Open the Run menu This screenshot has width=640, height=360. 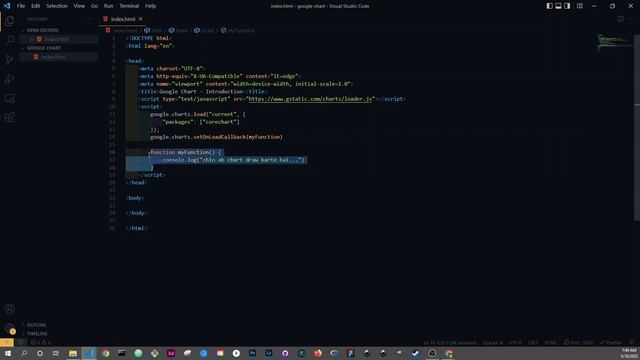(109, 6)
